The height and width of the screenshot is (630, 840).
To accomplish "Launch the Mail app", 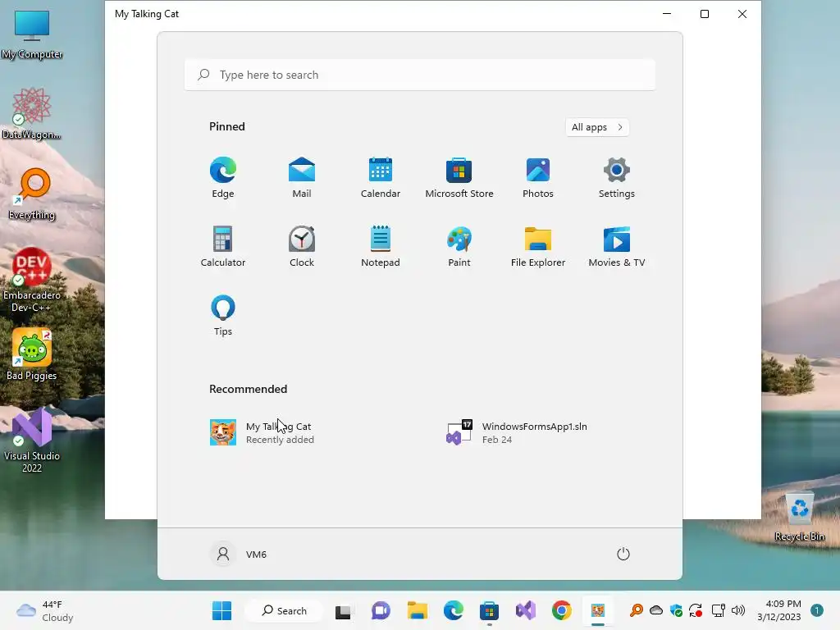I will pos(302,178).
